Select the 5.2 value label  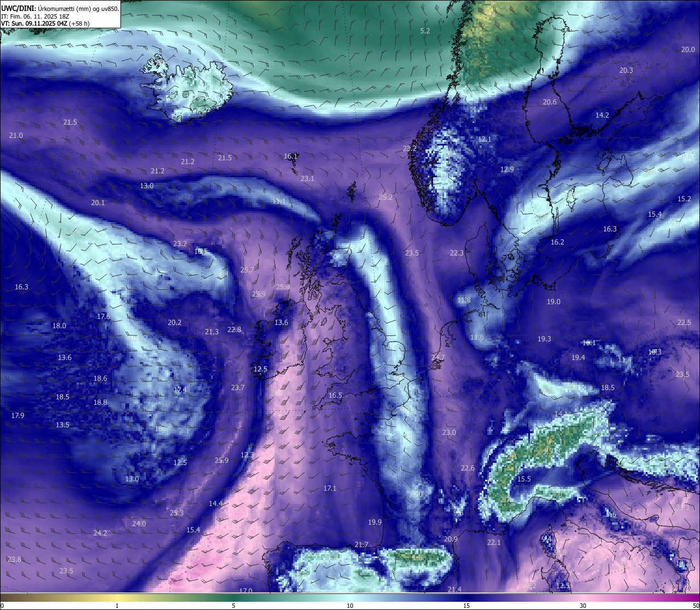[x=425, y=31]
